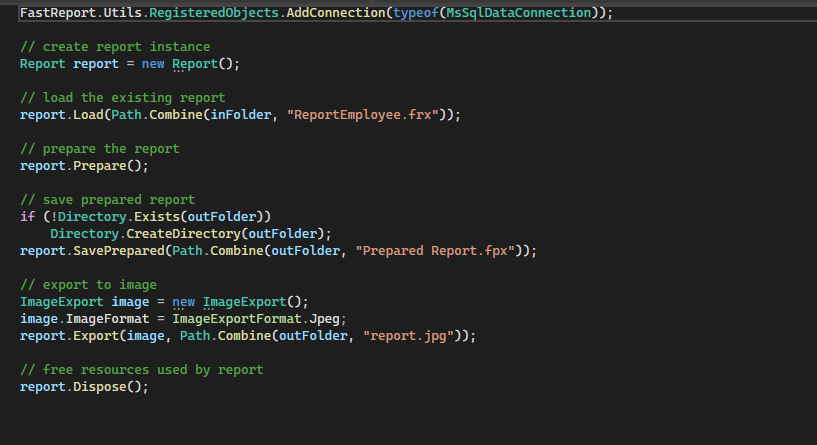Click MsSqlDataConnection type name

(519, 13)
